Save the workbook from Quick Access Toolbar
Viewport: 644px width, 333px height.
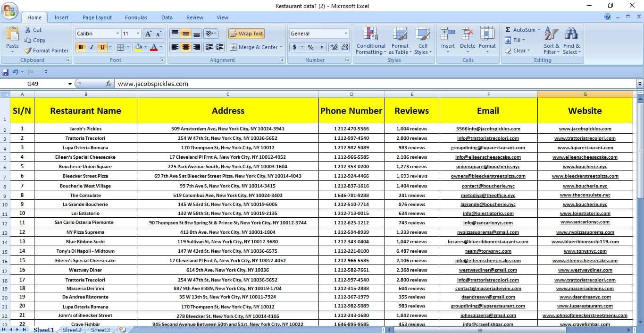click(5, 72)
